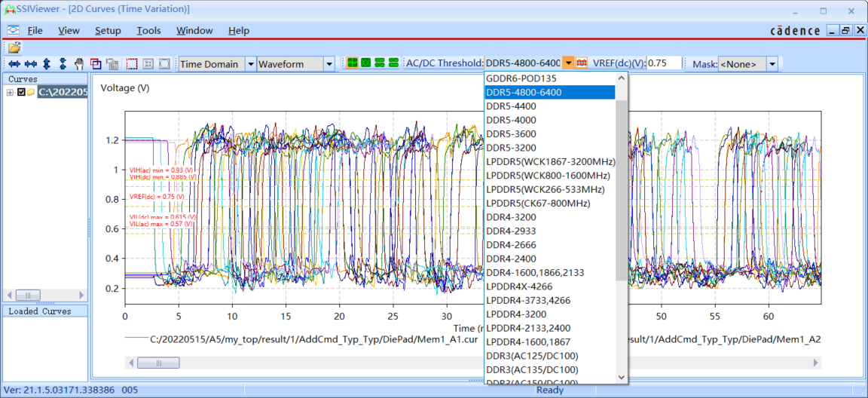Click the vertical zoom-in arrows icon

[47, 64]
